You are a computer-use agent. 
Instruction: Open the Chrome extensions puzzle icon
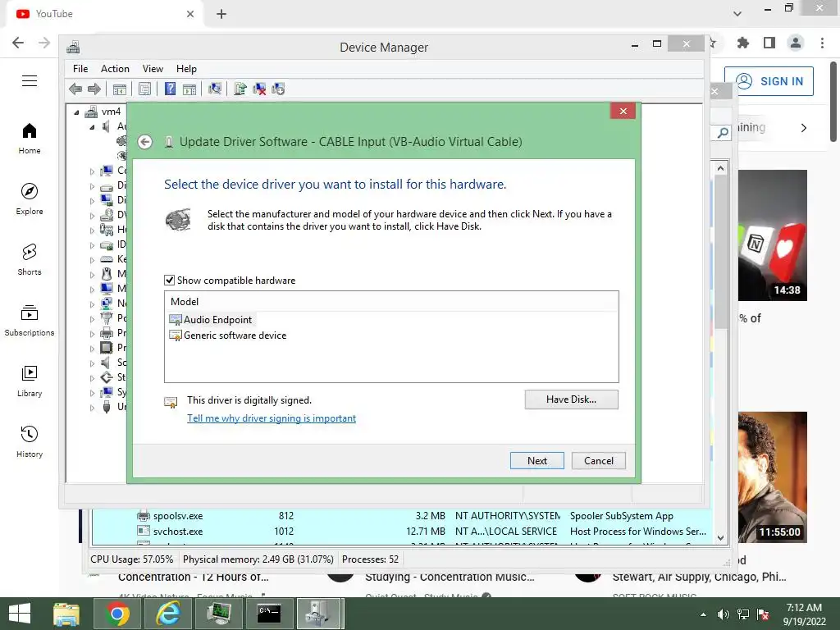(x=743, y=43)
